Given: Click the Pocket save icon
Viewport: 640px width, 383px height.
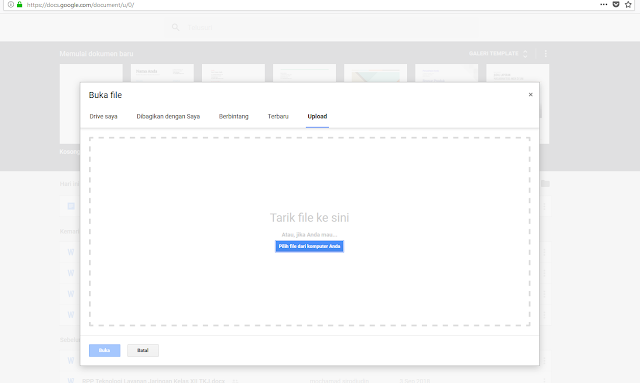Looking at the screenshot, I should (x=616, y=4).
